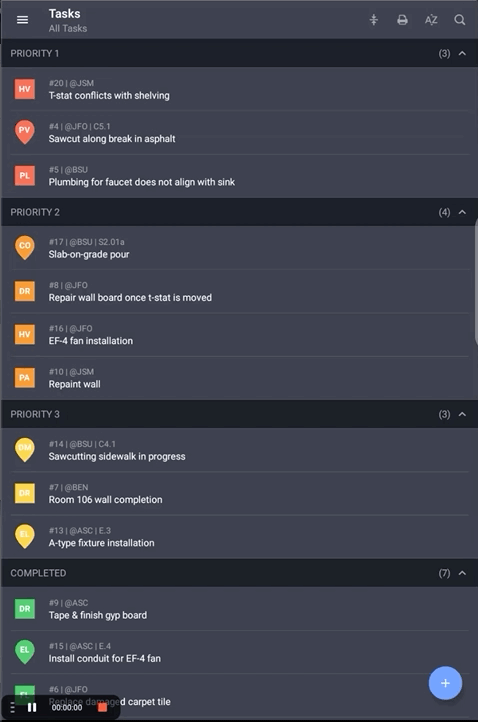The image size is (478, 722).
Task: Click the orange CO pin icon
Action: coord(24,247)
